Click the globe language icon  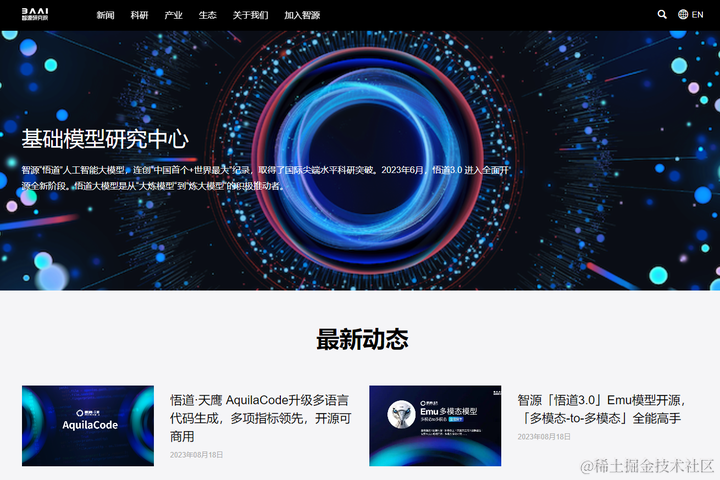click(683, 14)
